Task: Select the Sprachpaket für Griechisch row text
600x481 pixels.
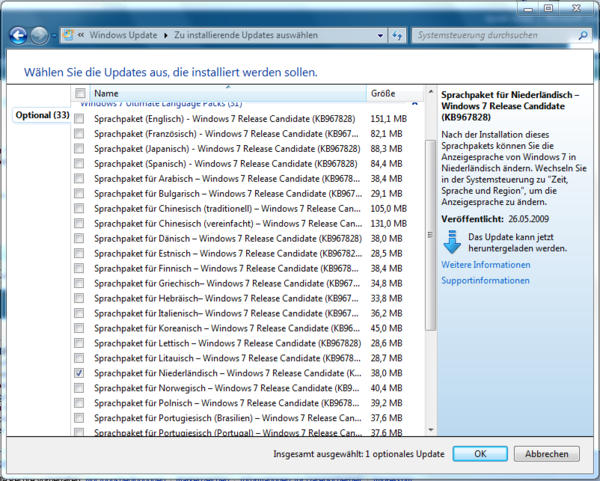Action: coord(227,283)
